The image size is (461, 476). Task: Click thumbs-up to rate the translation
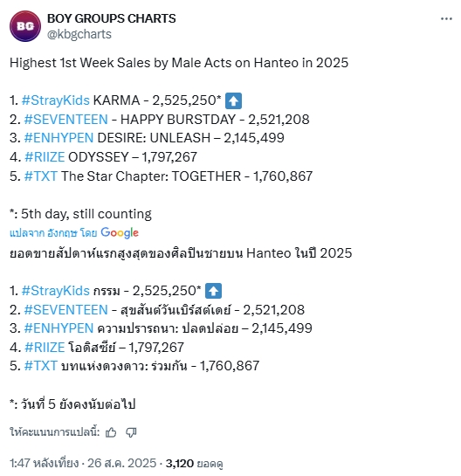click(111, 432)
